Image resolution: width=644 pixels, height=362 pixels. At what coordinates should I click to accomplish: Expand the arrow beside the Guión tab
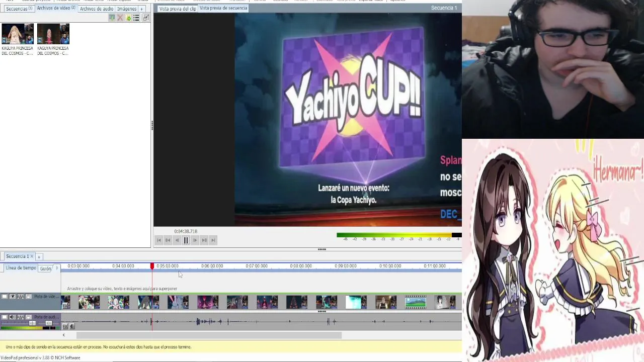click(x=57, y=268)
